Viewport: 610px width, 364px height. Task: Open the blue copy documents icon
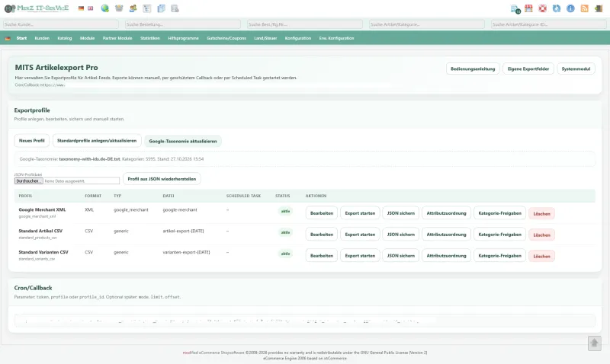[161, 8]
